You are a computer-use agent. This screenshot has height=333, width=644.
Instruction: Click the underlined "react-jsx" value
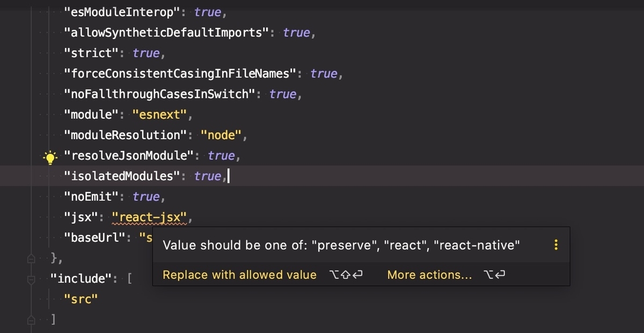tap(149, 218)
